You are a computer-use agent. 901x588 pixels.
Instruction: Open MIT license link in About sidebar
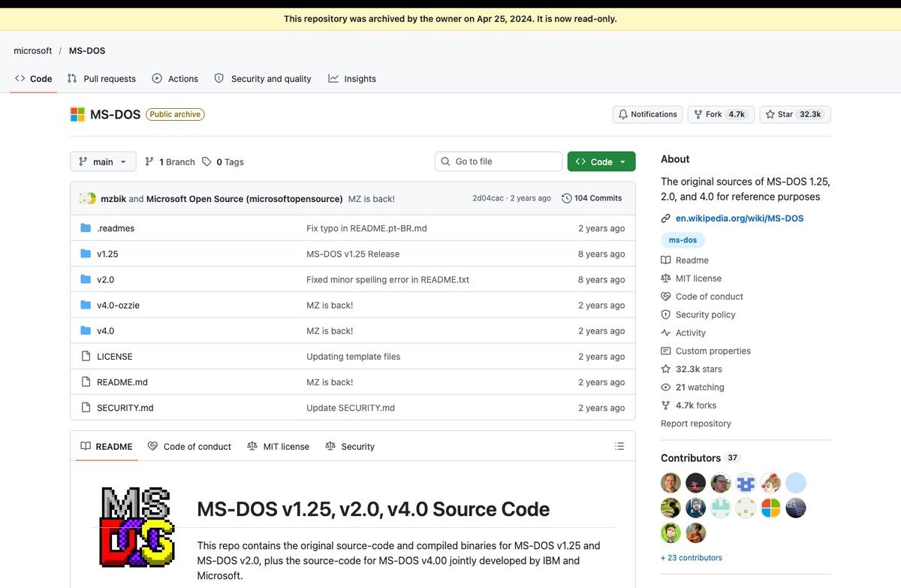tap(691, 279)
